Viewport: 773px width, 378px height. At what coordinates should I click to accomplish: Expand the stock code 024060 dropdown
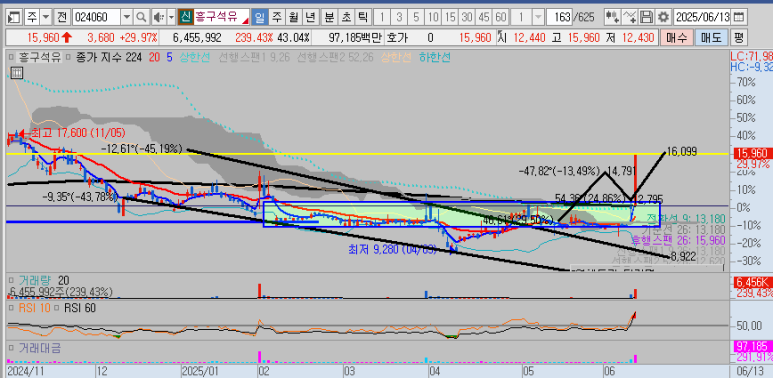tap(127, 18)
